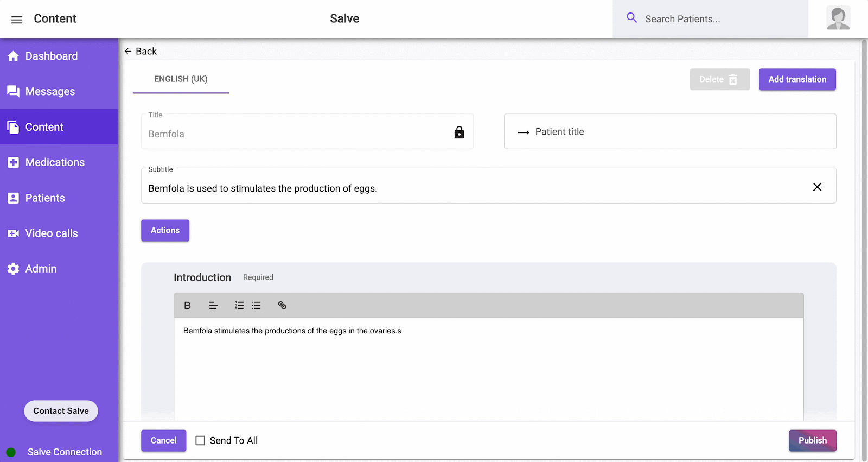Click the Back arrow
This screenshot has height=462, width=868.
tap(128, 51)
